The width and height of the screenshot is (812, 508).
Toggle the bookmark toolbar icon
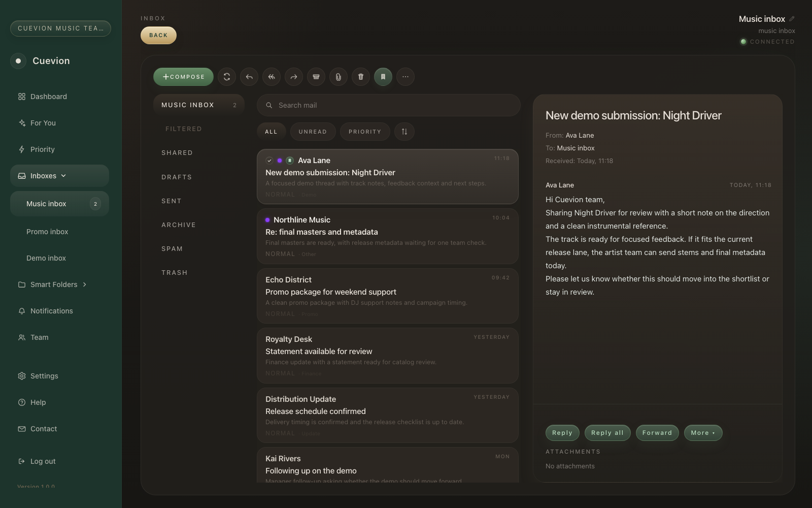click(383, 77)
